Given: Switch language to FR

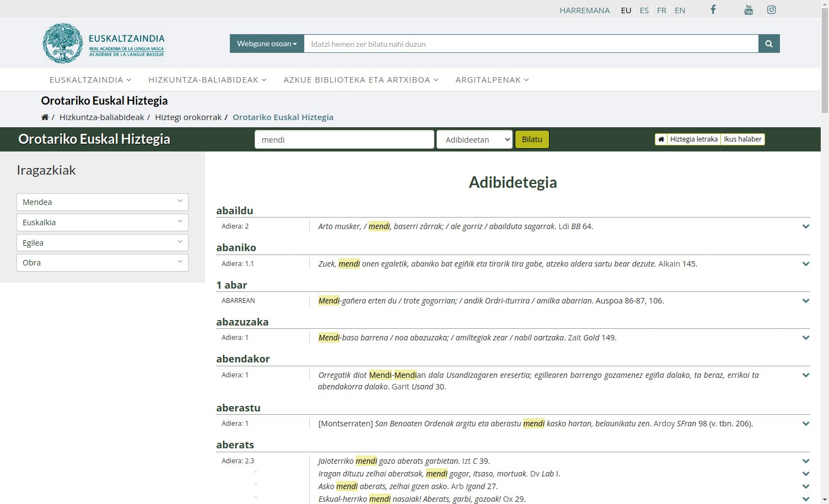Looking at the screenshot, I should 661,10.
